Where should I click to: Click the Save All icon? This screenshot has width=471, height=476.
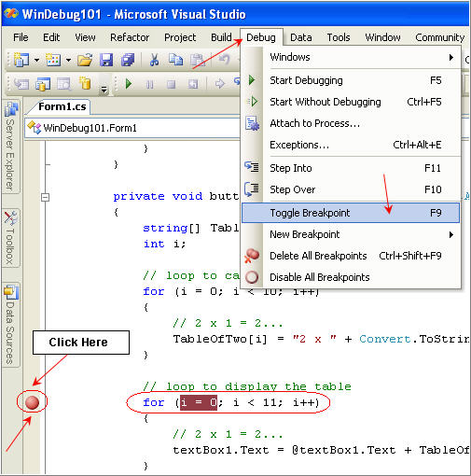(x=128, y=60)
